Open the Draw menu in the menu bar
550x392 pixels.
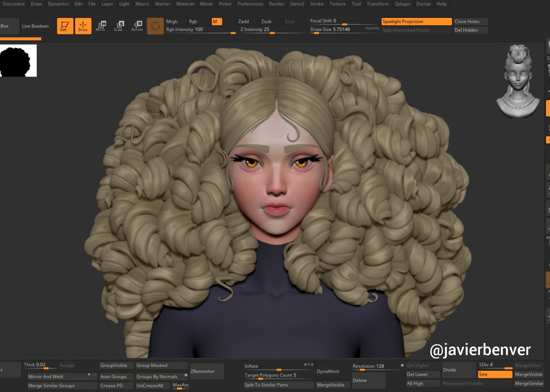point(36,4)
